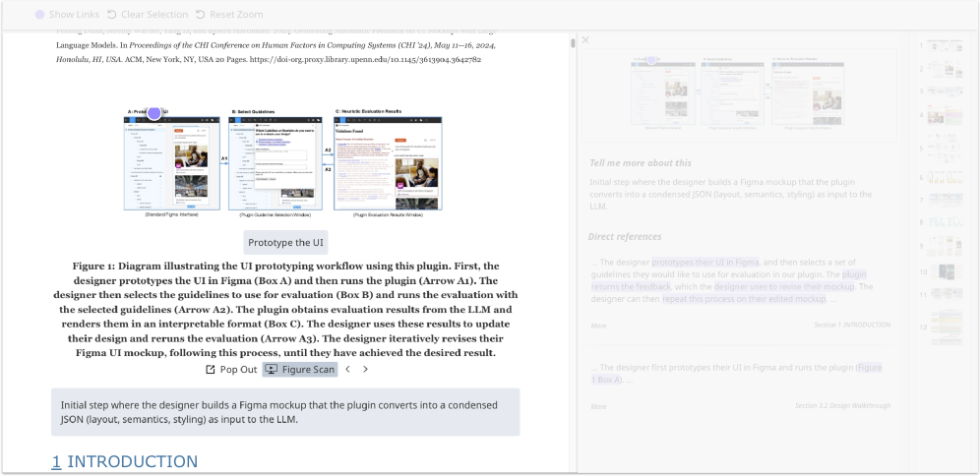Image resolution: width=980 pixels, height=476 pixels.
Task: Click 'Tell me more about this' heading
Action: pos(640,163)
